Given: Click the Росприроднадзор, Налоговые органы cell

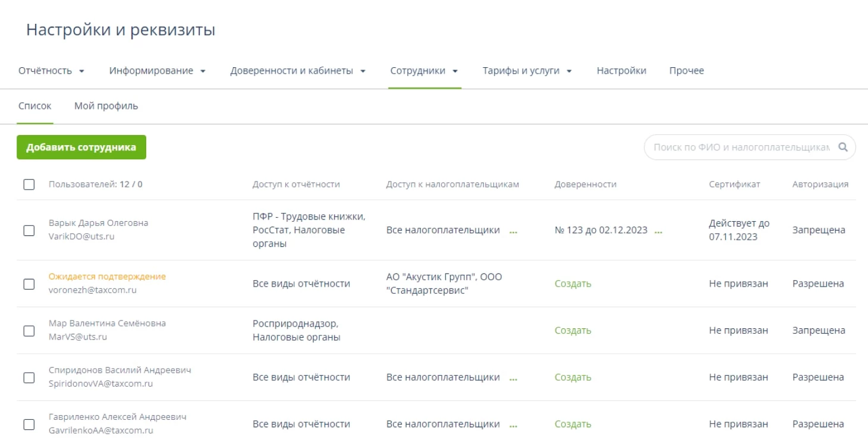Looking at the screenshot, I should 296,331.
